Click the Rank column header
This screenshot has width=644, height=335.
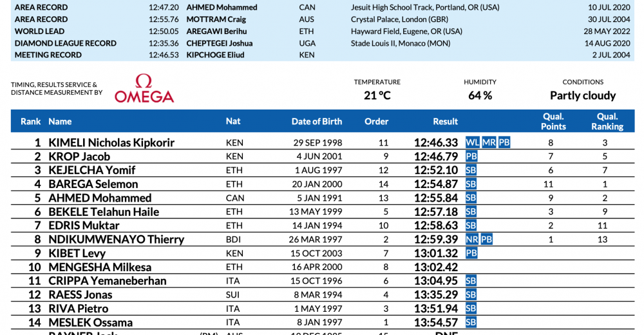[31, 121]
